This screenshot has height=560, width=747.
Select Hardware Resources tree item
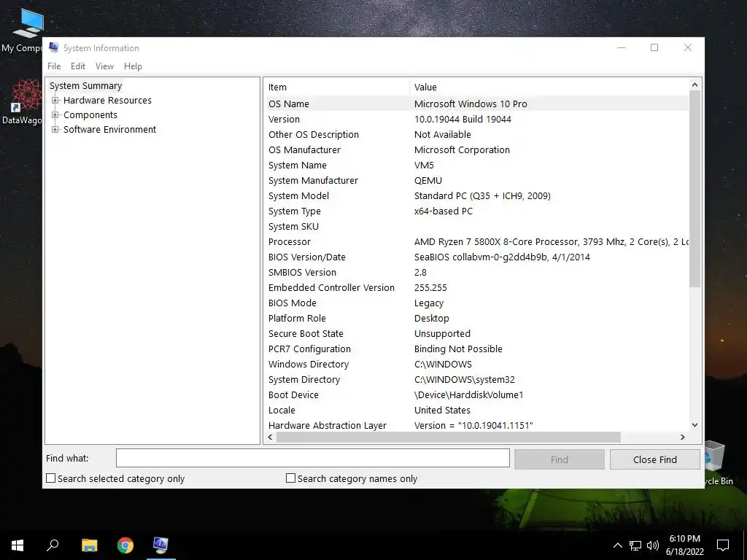click(x=107, y=101)
